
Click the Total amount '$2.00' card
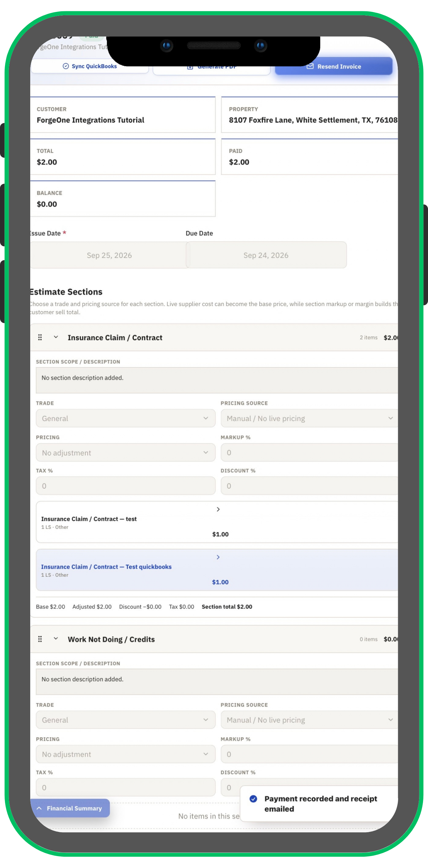click(x=123, y=157)
